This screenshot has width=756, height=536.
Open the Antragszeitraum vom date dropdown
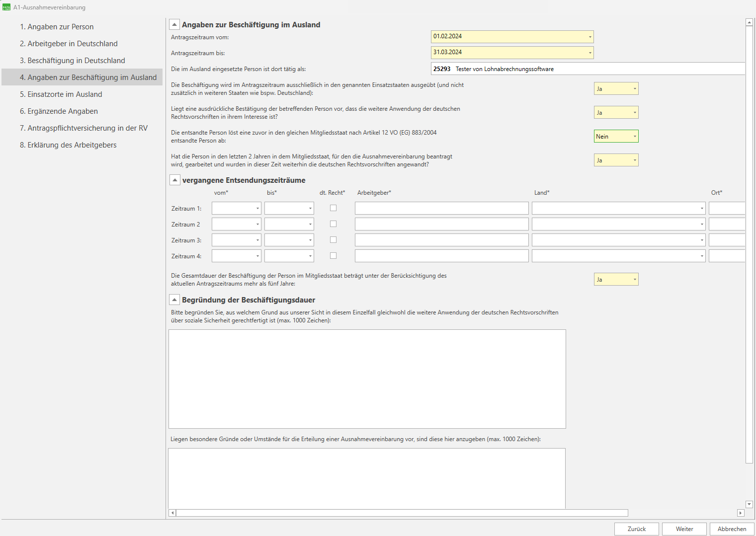click(590, 37)
